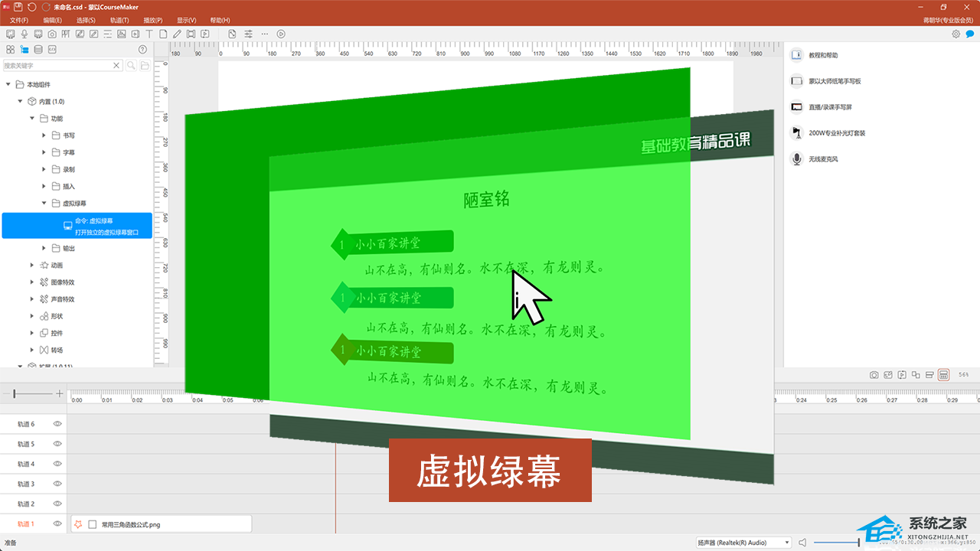This screenshot has height=551, width=980.
Task: Expand the 动画 tree node
Action: pos(32,266)
